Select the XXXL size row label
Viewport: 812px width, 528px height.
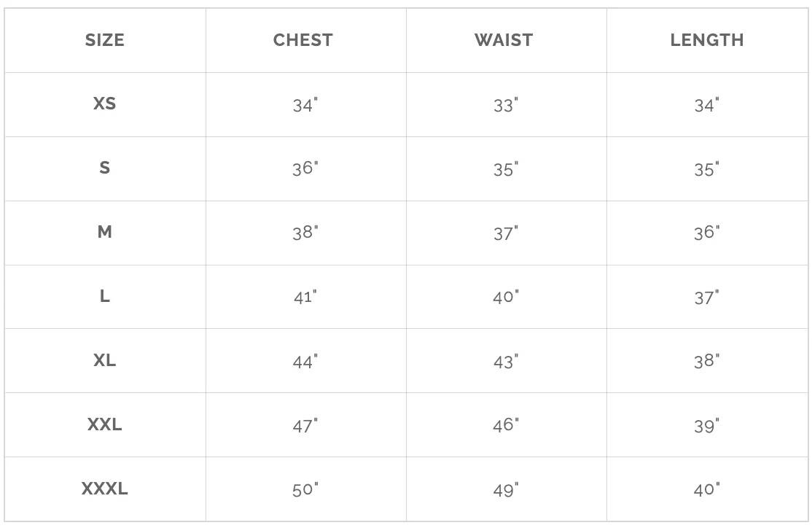pos(105,489)
